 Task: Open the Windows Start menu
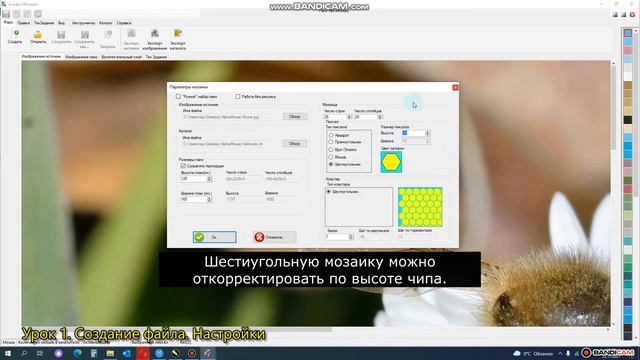pos(7,353)
